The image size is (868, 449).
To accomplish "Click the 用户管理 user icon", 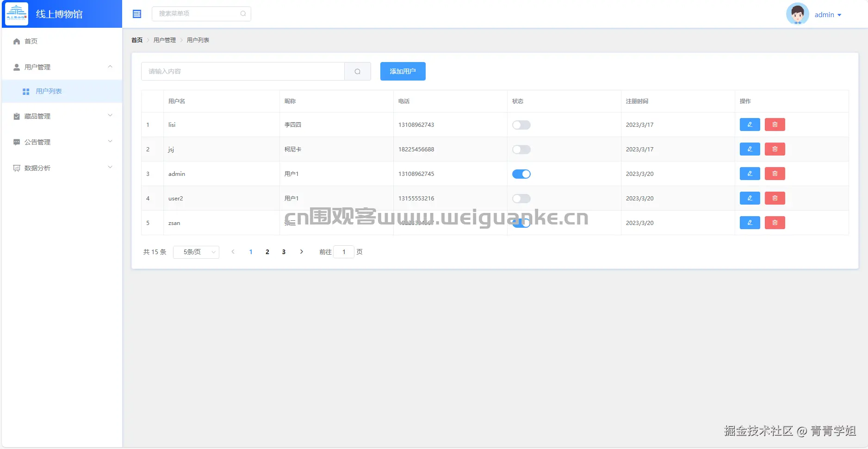I will 16,67.
